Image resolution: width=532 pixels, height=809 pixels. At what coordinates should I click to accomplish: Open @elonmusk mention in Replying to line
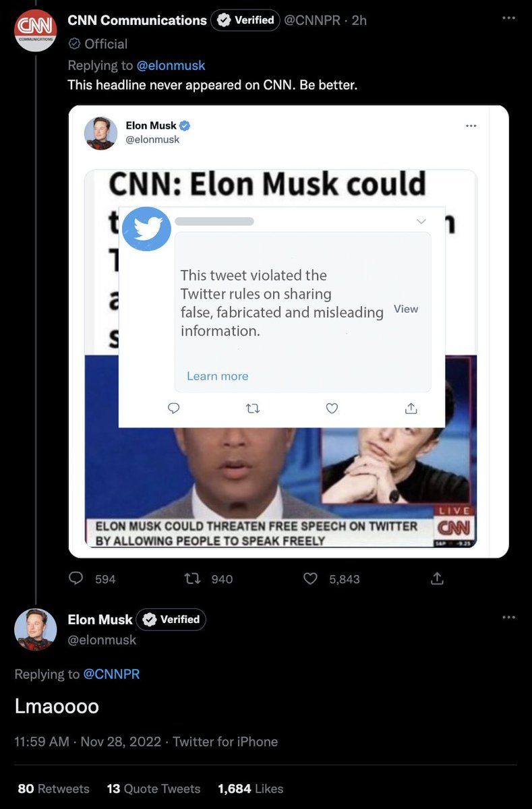coord(171,65)
